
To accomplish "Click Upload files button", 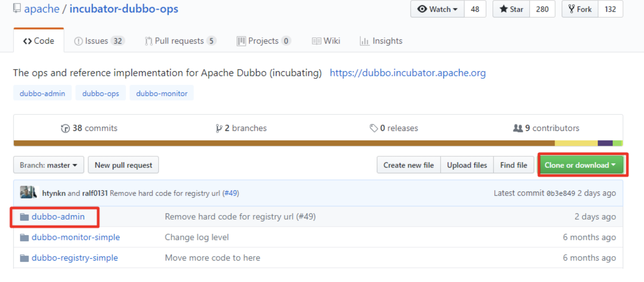I will tap(467, 165).
